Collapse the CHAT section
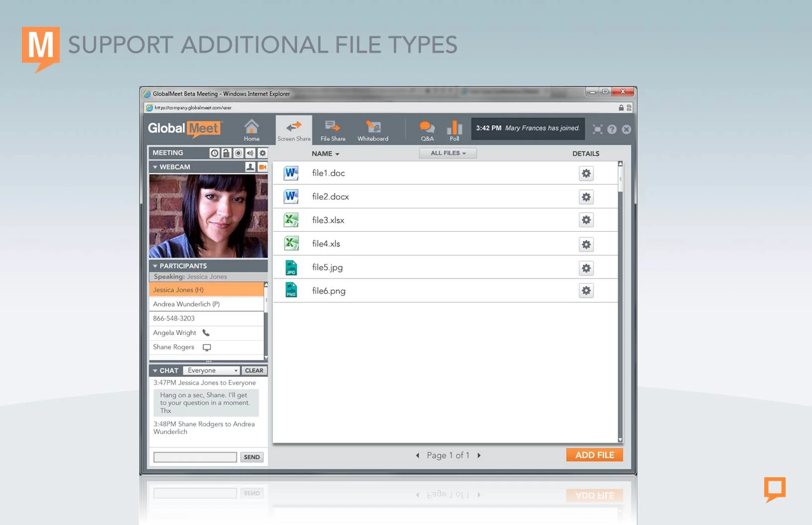 click(155, 371)
